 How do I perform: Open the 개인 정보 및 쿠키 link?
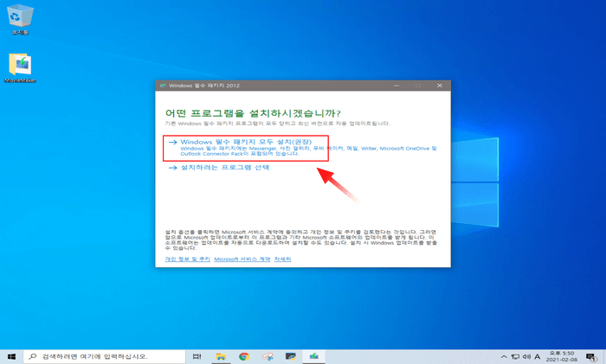188,259
